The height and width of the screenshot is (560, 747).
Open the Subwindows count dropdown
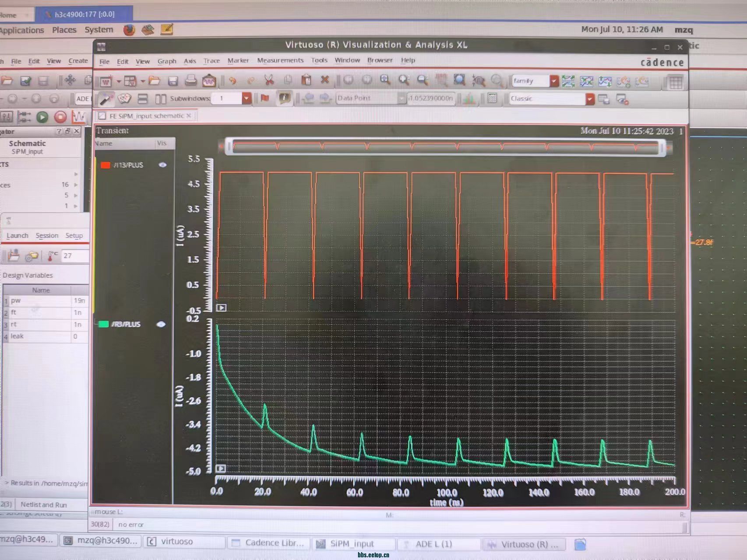pyautogui.click(x=246, y=98)
